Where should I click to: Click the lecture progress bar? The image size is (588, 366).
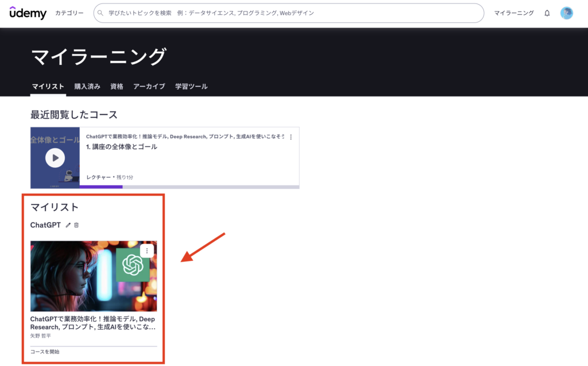point(189,187)
